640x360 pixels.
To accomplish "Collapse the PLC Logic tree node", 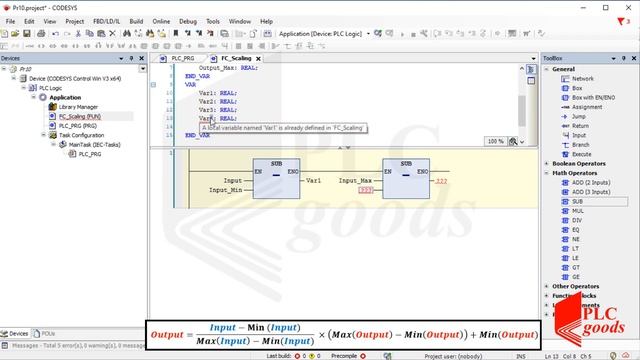I will pos(24,88).
